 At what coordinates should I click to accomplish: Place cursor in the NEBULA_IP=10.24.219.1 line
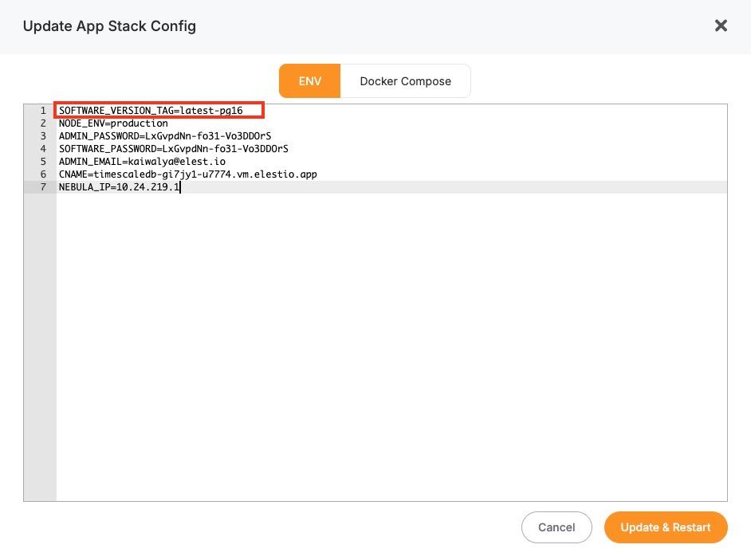point(120,187)
